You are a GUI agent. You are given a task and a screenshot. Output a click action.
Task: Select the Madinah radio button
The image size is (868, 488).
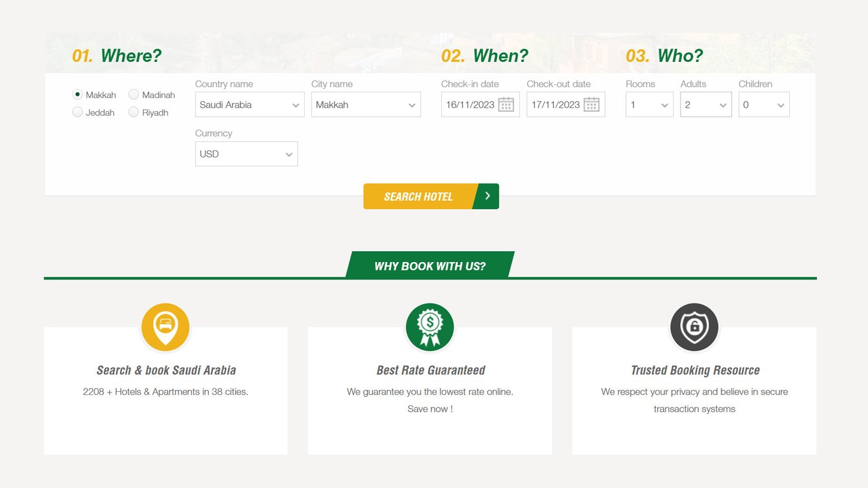[134, 95]
